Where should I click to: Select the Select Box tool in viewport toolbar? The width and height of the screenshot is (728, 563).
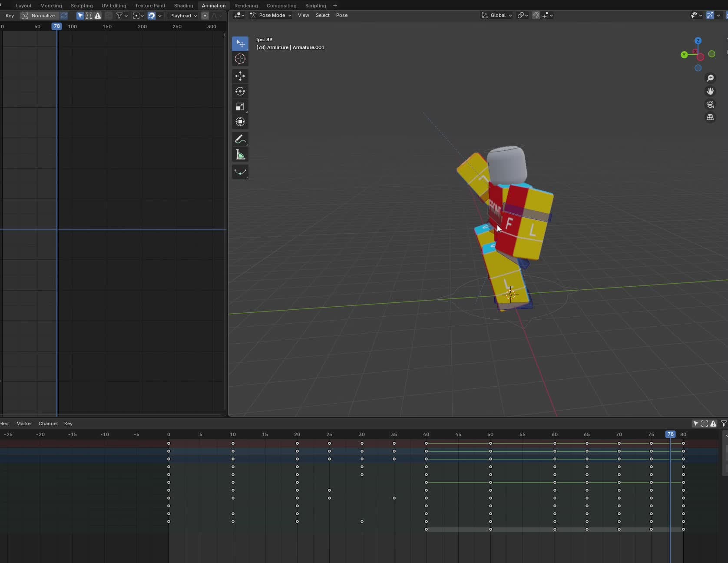point(240,43)
